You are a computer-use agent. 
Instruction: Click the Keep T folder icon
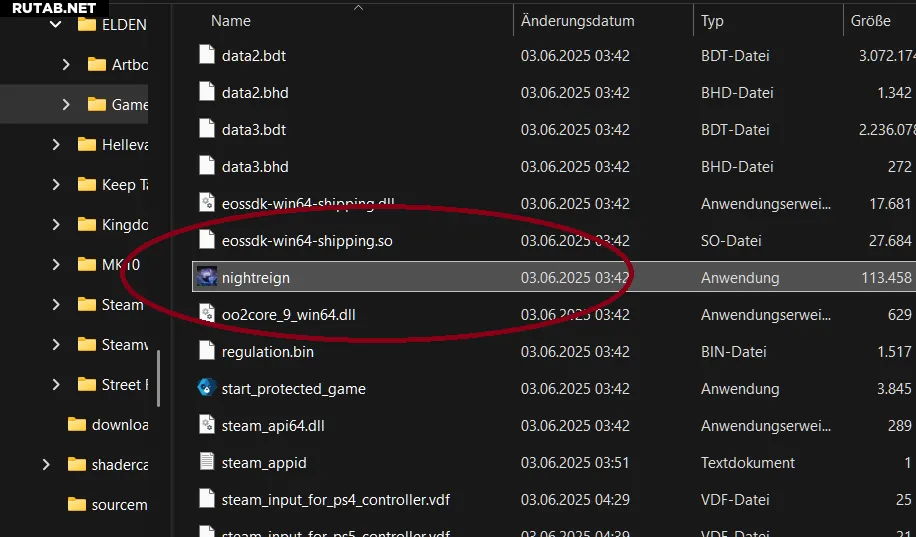(x=87, y=185)
